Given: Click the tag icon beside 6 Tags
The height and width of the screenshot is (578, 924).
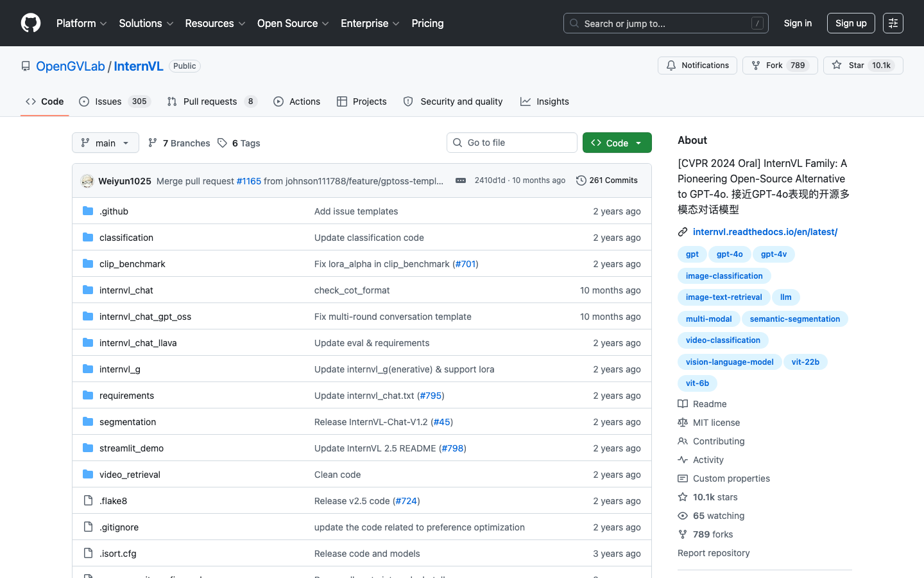Looking at the screenshot, I should point(222,143).
